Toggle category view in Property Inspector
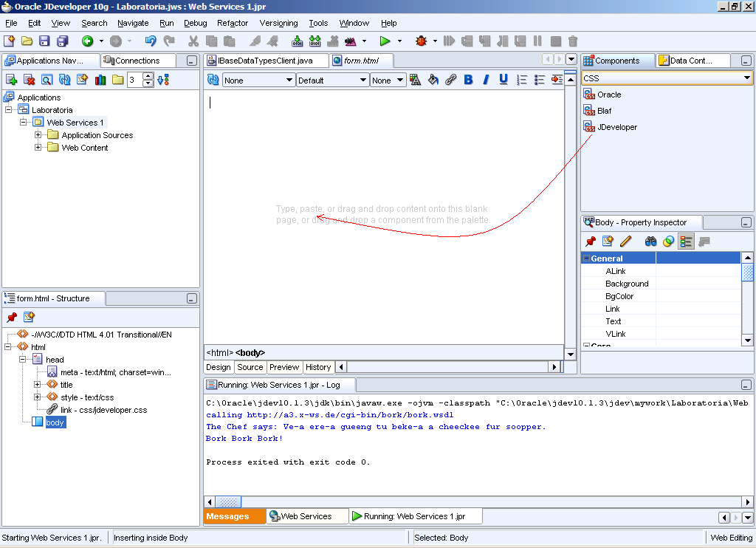The image size is (756, 548). 686,242
